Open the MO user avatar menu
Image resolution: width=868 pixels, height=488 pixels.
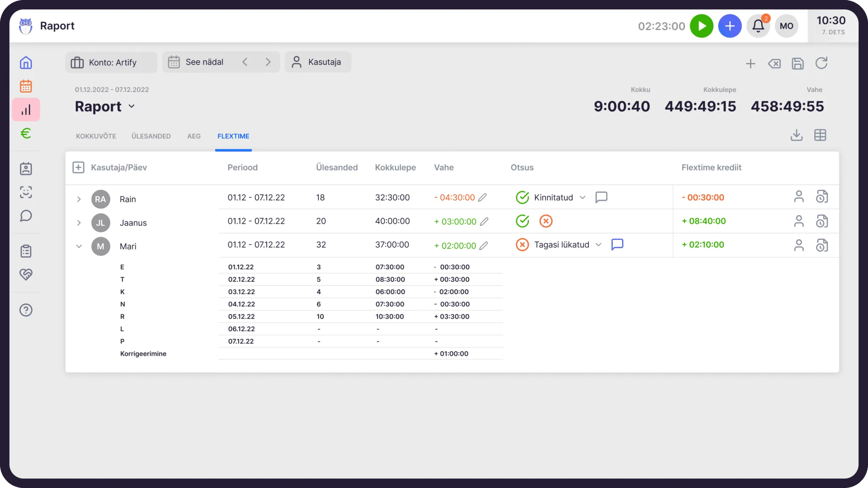click(787, 26)
